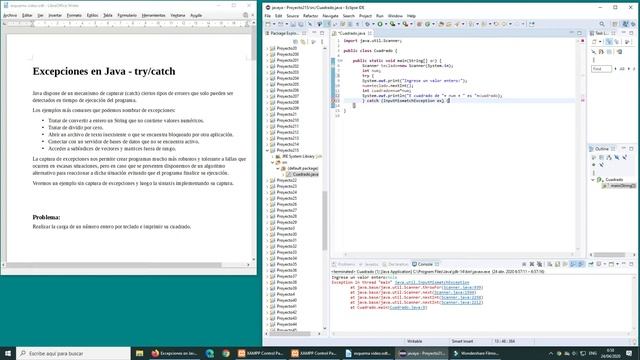Click the Cuadrado.java:9 stack trace link
This screenshot has width=640, height=360.
(408, 307)
